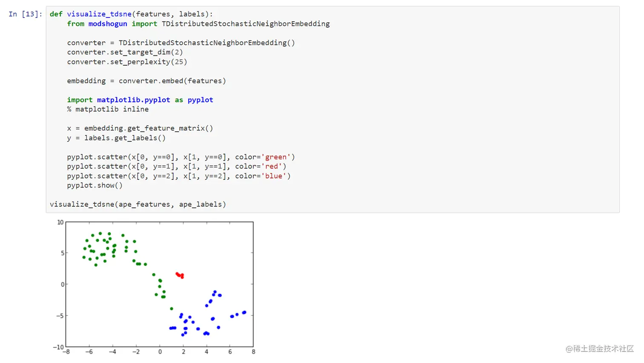The width and height of the screenshot is (644, 363).
Task: Click the get_feature_matrix() code line
Action: click(140, 128)
